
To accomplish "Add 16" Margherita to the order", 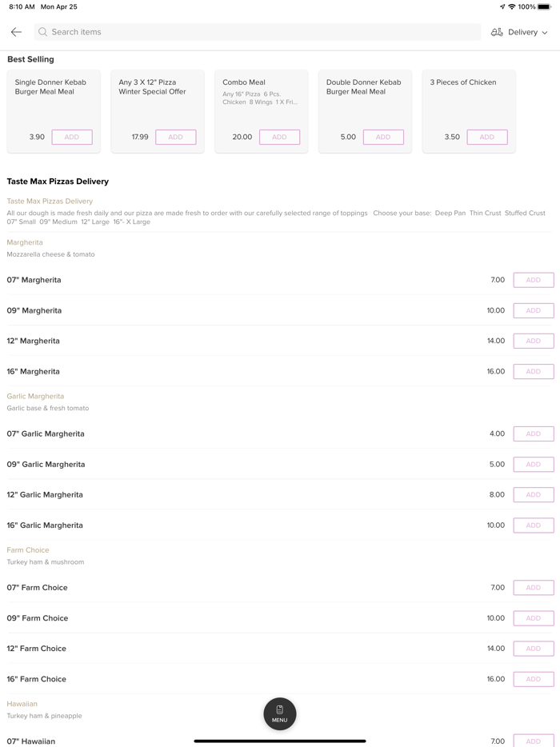I will coord(533,371).
